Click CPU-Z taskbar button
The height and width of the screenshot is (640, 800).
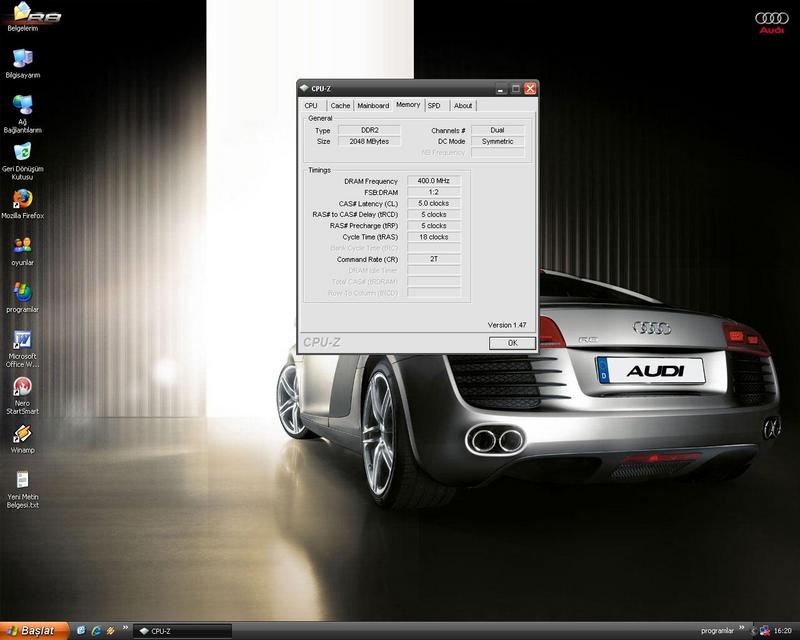click(x=182, y=631)
